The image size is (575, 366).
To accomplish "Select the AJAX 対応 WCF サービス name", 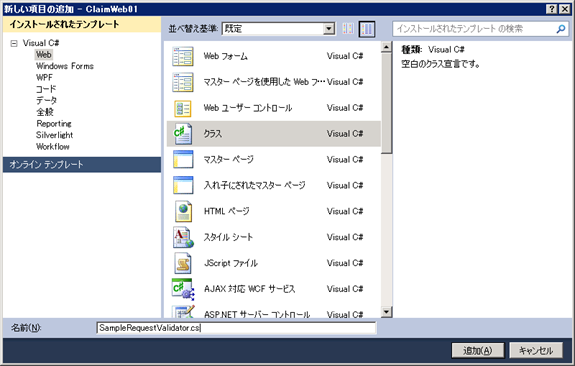I will (x=249, y=289).
